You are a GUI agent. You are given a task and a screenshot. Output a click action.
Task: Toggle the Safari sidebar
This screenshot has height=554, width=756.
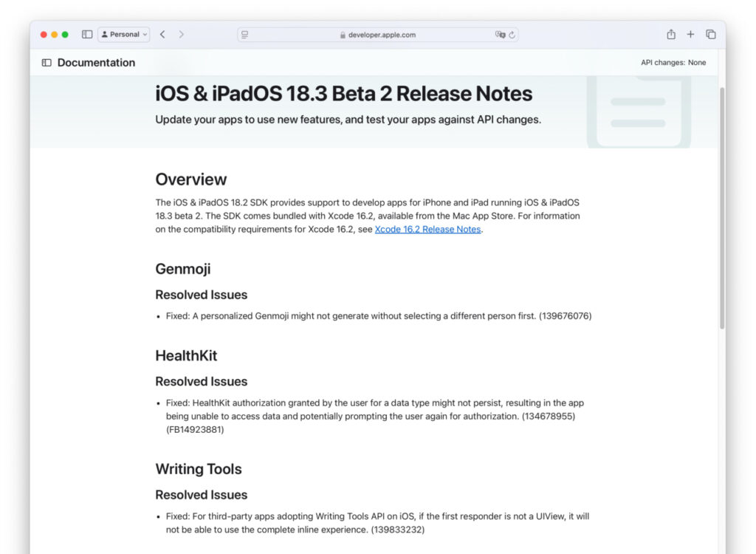86,34
